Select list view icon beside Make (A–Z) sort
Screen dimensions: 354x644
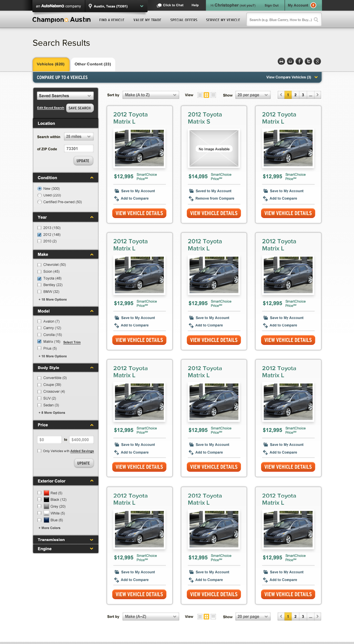pos(200,617)
